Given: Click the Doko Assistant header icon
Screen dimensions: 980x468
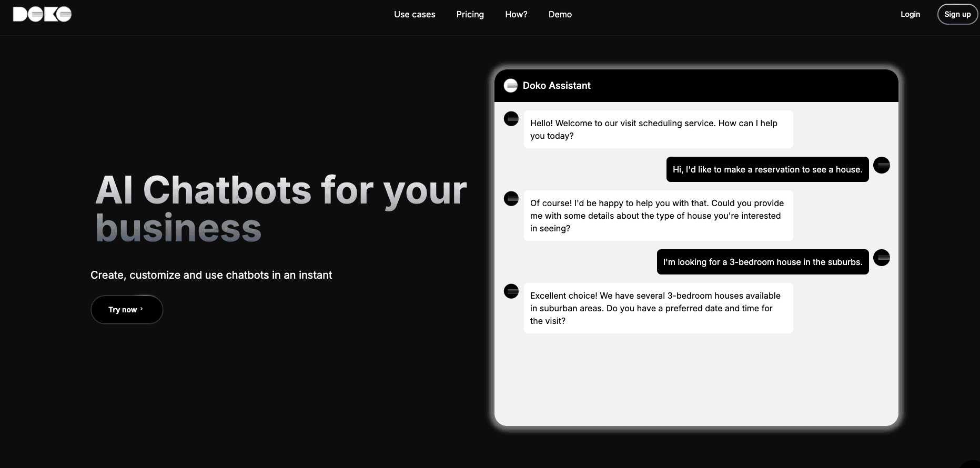Looking at the screenshot, I should coord(510,86).
